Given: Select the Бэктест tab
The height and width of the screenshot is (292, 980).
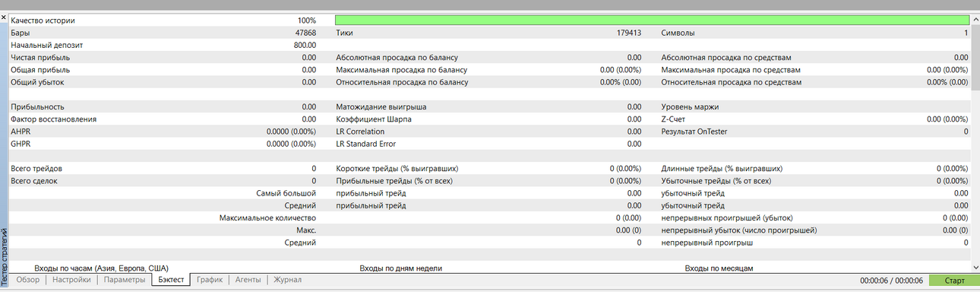Looking at the screenshot, I should (x=170, y=280).
